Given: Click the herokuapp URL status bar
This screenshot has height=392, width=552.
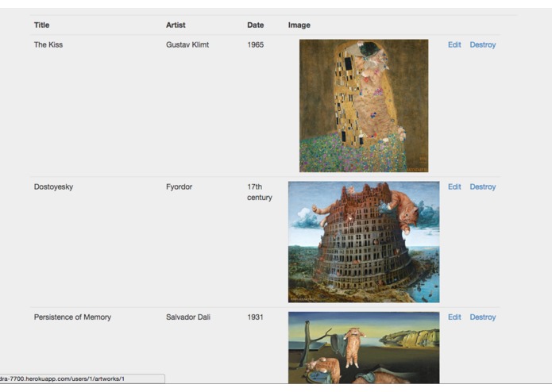Looking at the screenshot, I should pyautogui.click(x=83, y=379).
